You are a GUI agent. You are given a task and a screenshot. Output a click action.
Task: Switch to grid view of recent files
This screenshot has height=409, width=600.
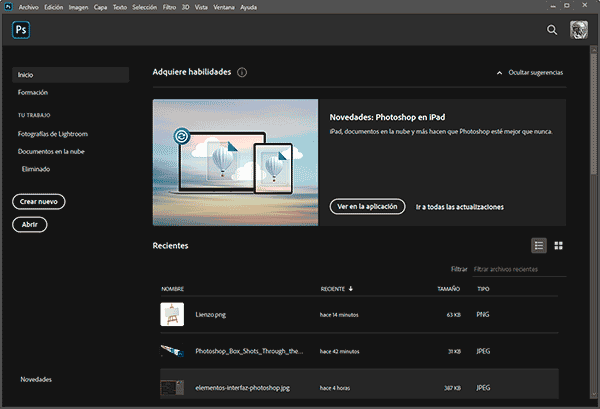click(x=559, y=246)
